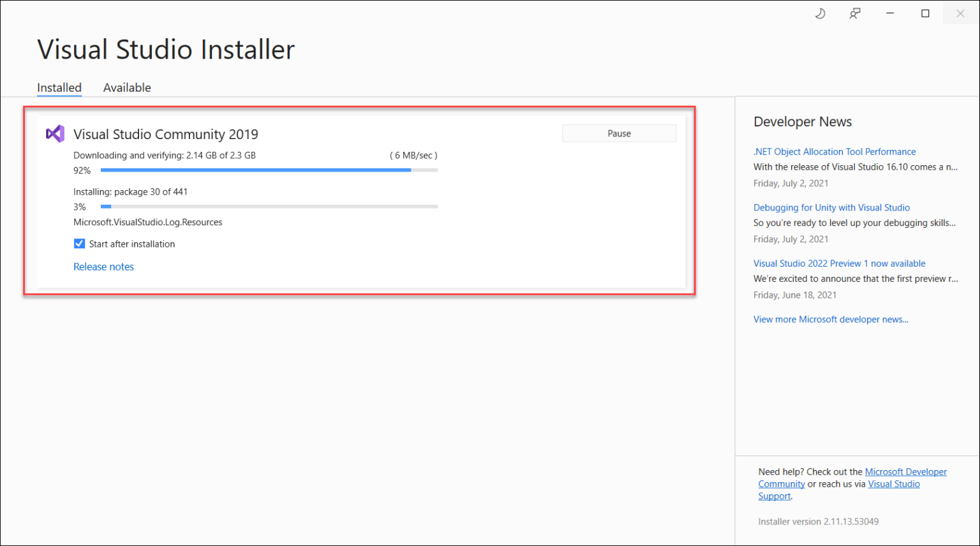Screen dimensions: 980x546
Task: Pause the Visual Studio installation
Action: point(618,133)
